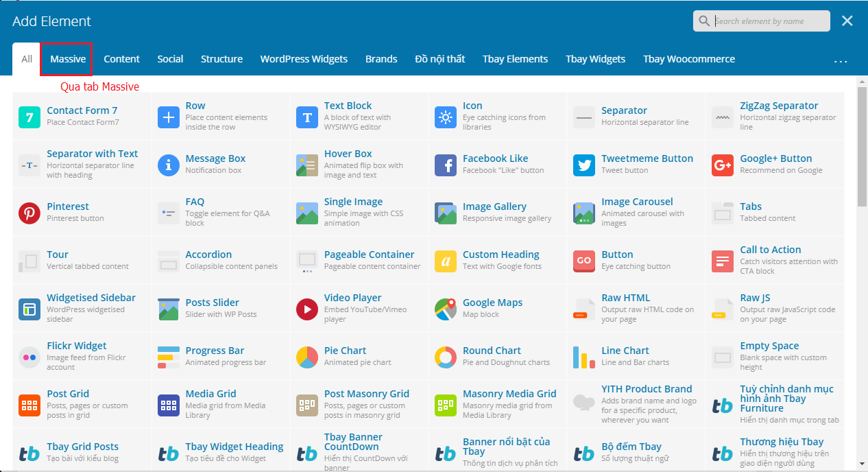Insert the Tour element
868x472 pixels.
(x=82, y=261)
